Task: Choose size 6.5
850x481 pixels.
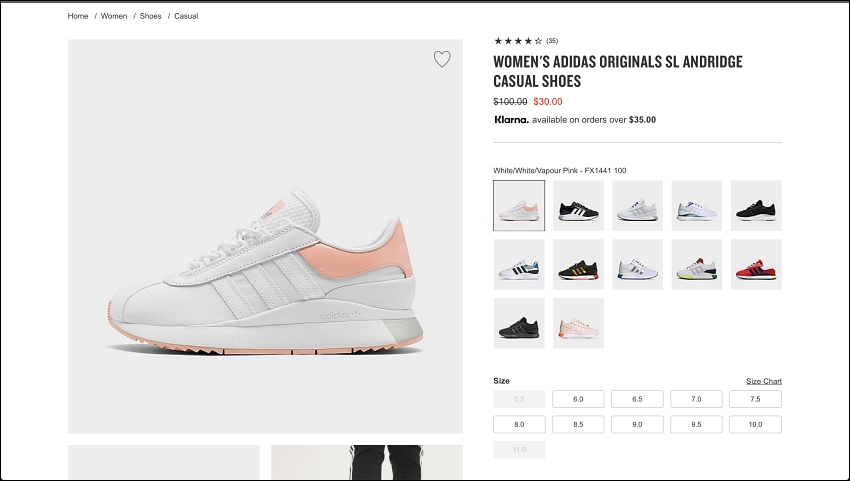Action: coord(637,399)
